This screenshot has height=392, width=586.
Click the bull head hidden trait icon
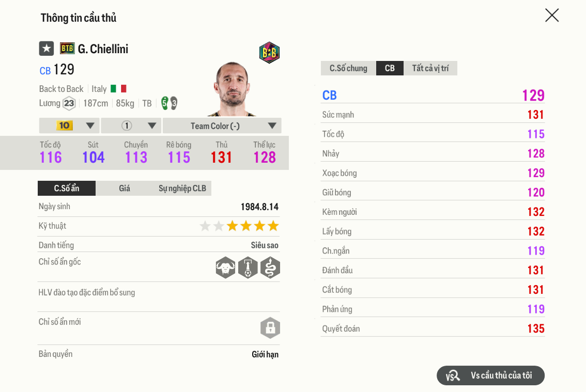[x=225, y=268]
